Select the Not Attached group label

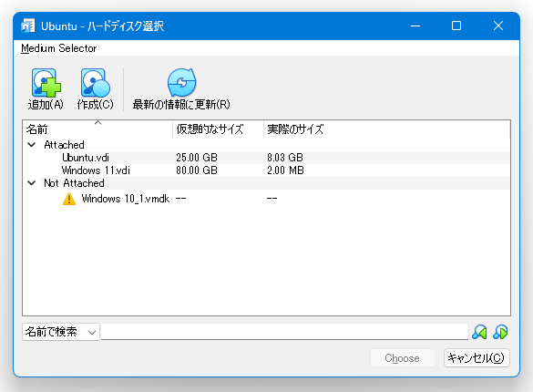click(74, 183)
